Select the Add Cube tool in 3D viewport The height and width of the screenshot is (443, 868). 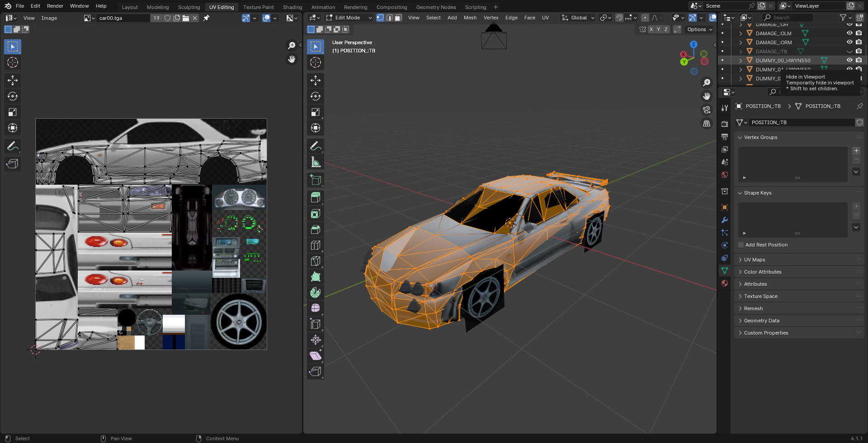[316, 180]
